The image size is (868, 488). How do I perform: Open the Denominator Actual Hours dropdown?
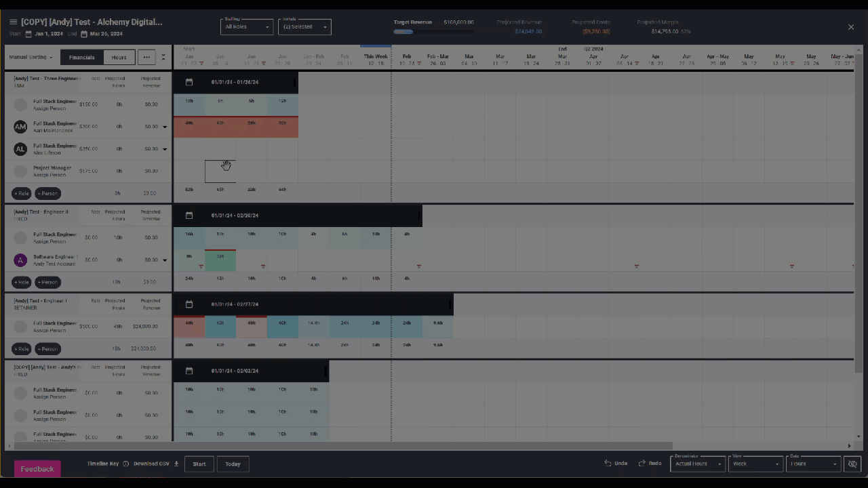(x=698, y=464)
